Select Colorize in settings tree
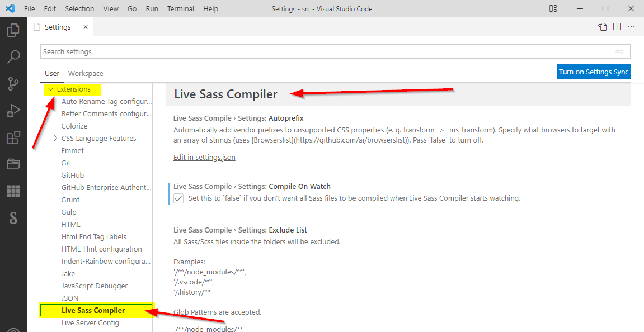 click(x=74, y=126)
